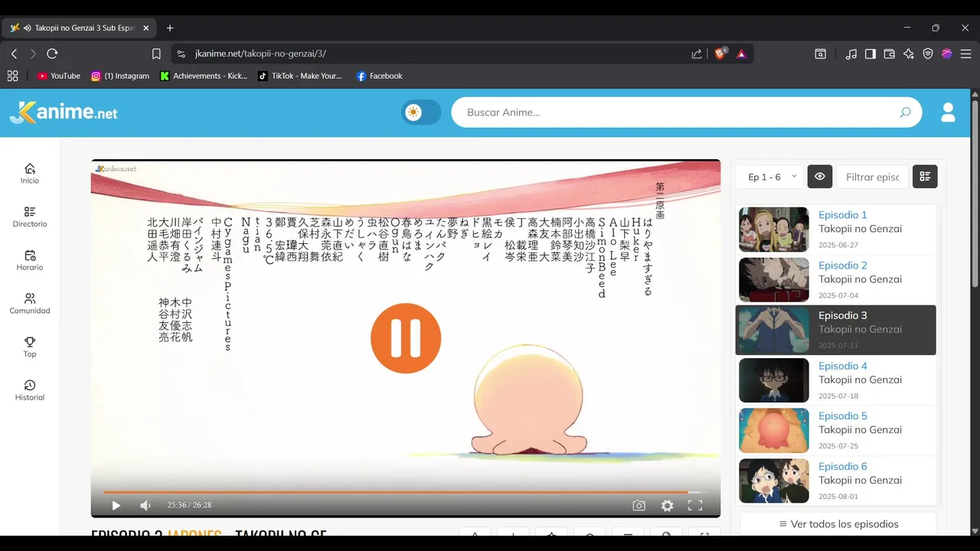Open Horario in the sidebar
The image size is (980, 551).
(30, 260)
